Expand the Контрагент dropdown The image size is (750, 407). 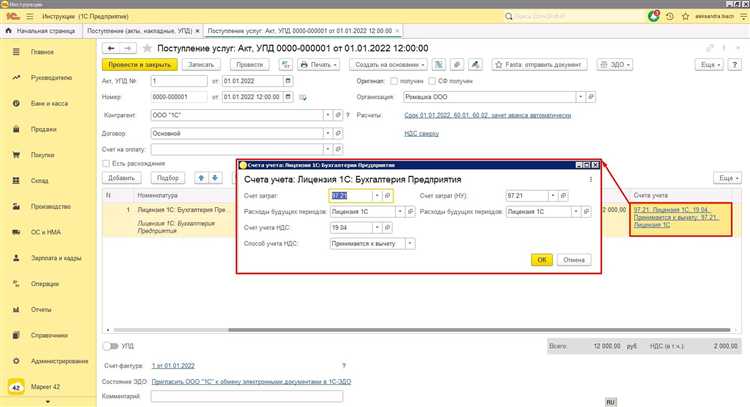328,115
